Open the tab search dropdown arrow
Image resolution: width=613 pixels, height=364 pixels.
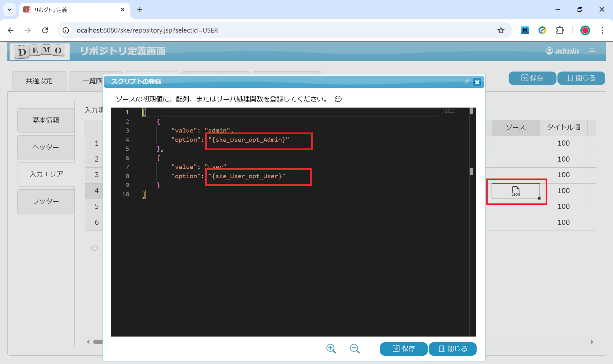(10, 10)
